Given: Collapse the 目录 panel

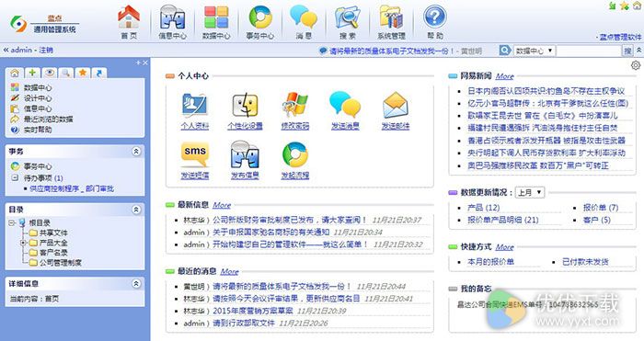Looking at the screenshot, I should point(136,210).
